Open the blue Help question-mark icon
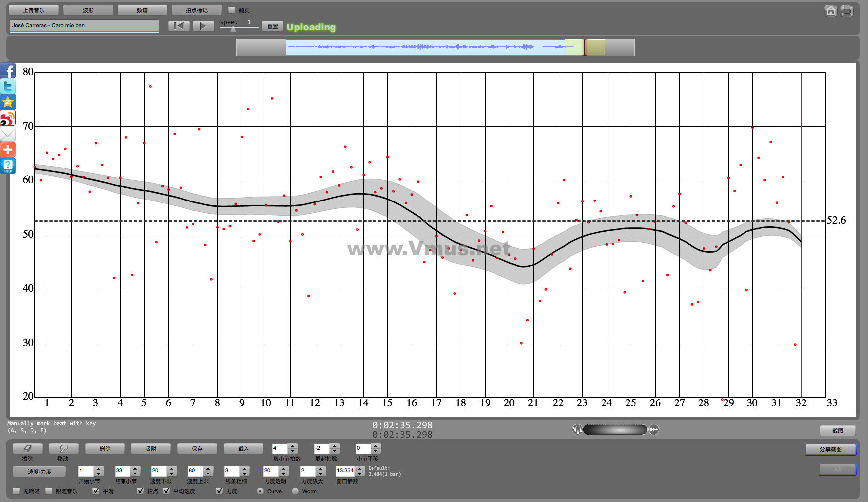This screenshot has height=502, width=868. point(8,166)
